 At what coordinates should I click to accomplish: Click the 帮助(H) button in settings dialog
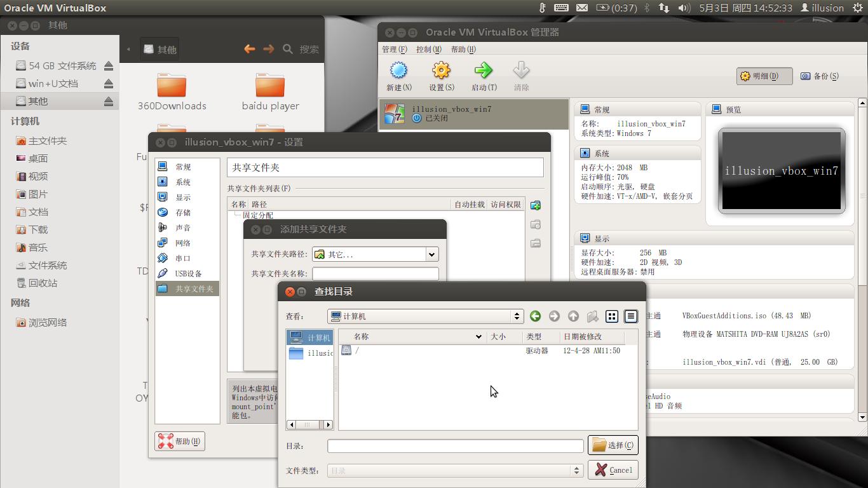tap(180, 441)
